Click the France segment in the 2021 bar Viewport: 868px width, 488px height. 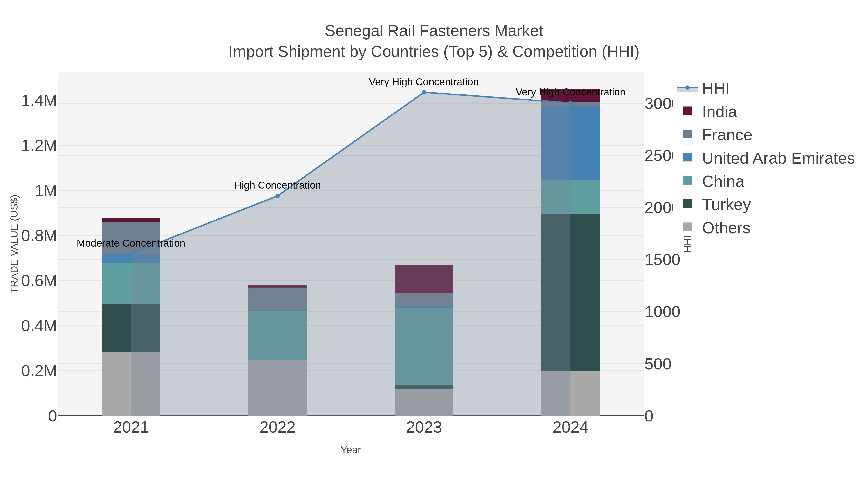point(131,238)
